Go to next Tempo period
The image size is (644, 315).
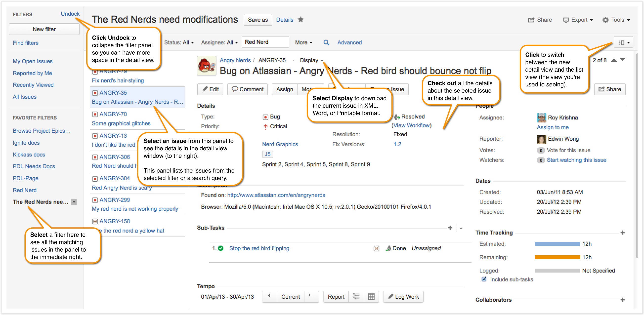click(x=311, y=297)
